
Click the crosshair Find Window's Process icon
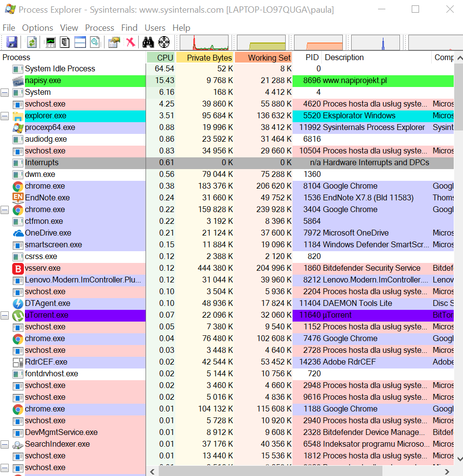click(164, 42)
